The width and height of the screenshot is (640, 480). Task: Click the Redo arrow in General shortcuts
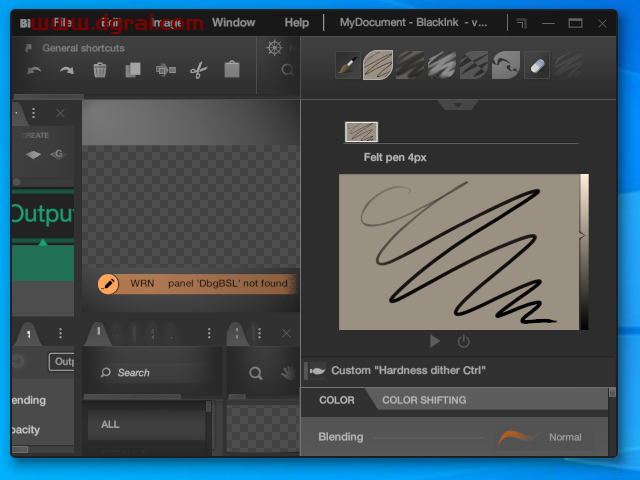[x=67, y=70]
